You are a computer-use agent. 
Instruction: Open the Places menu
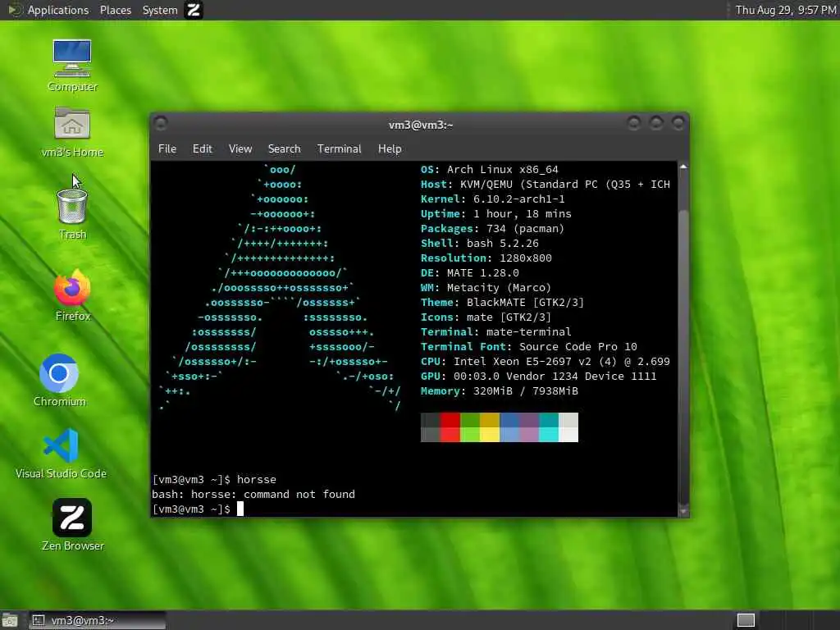[x=115, y=10]
